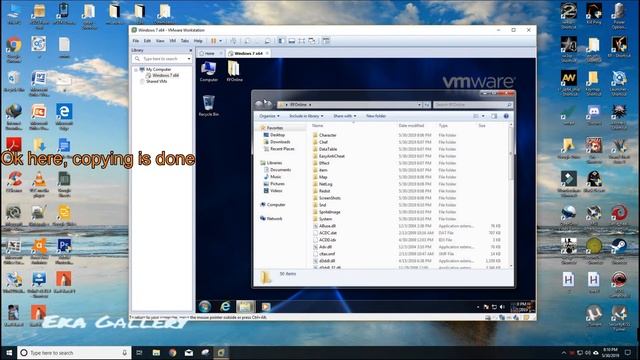Click the VMware pause VM toolbar icon
Viewport: 640px width, 360px height.
click(213, 41)
